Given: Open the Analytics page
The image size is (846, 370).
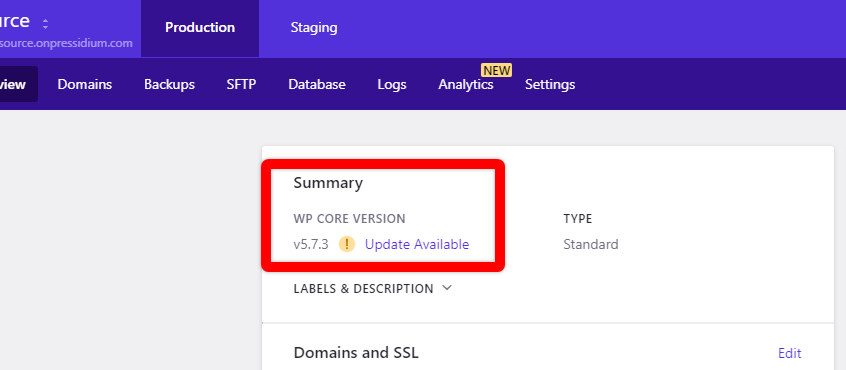Looking at the screenshot, I should click(466, 85).
